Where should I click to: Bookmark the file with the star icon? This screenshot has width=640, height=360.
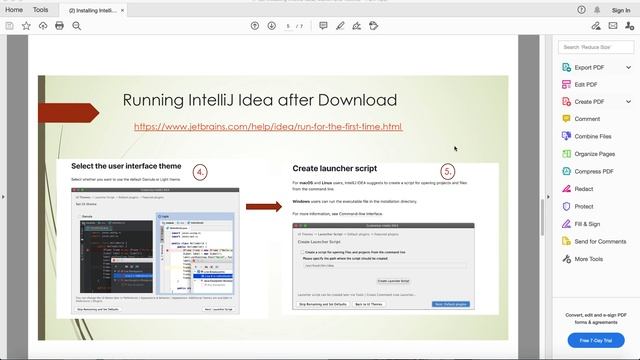click(26, 26)
